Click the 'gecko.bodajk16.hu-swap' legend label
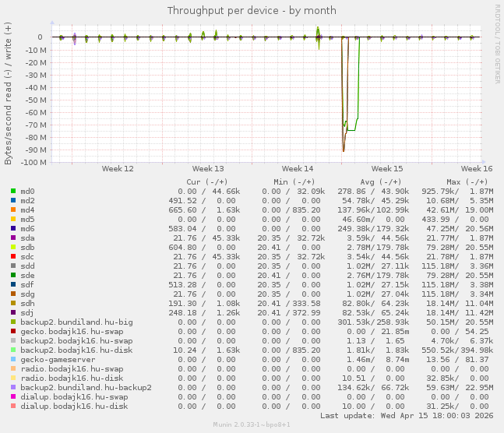This screenshot has height=433, width=504. pyautogui.click(x=72, y=332)
